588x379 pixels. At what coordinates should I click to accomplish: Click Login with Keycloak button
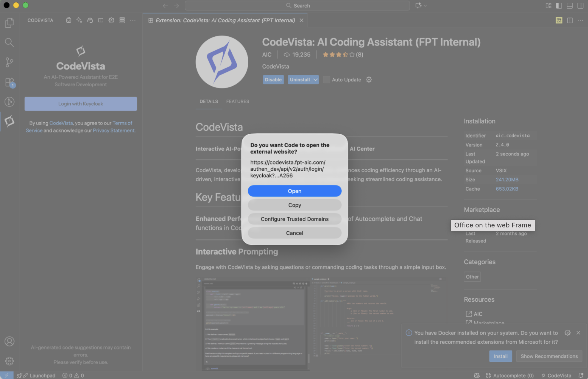click(81, 104)
